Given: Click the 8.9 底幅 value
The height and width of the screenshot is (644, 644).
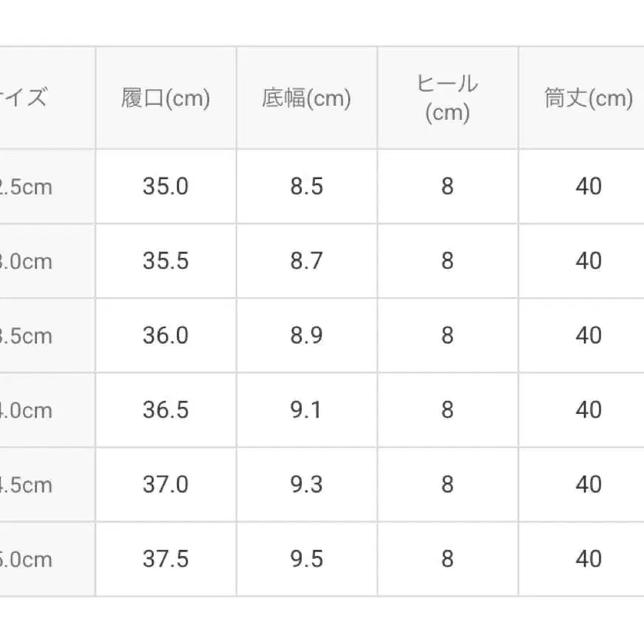Looking at the screenshot, I should click(x=307, y=336).
